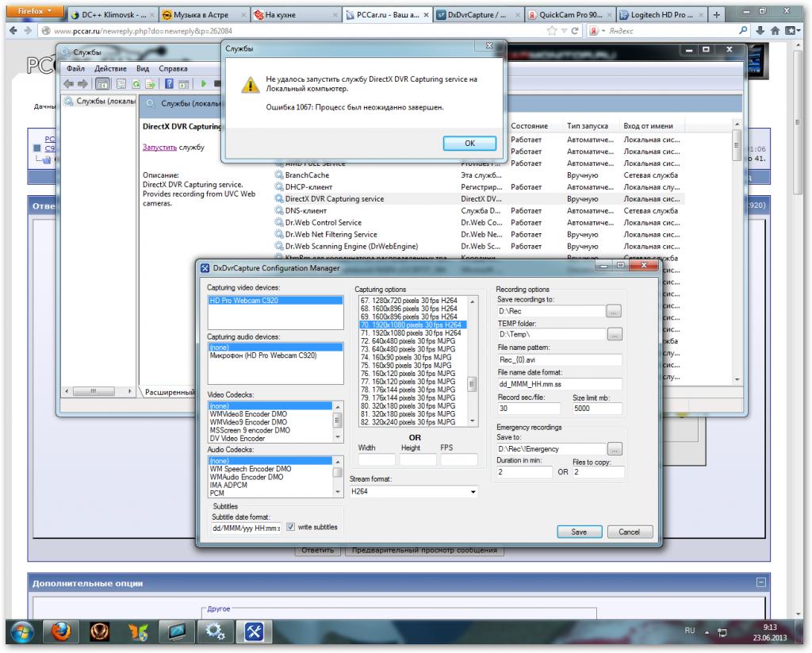Open the Файл menu in Services window
Screen dimensions: 812x653
[x=76, y=69]
